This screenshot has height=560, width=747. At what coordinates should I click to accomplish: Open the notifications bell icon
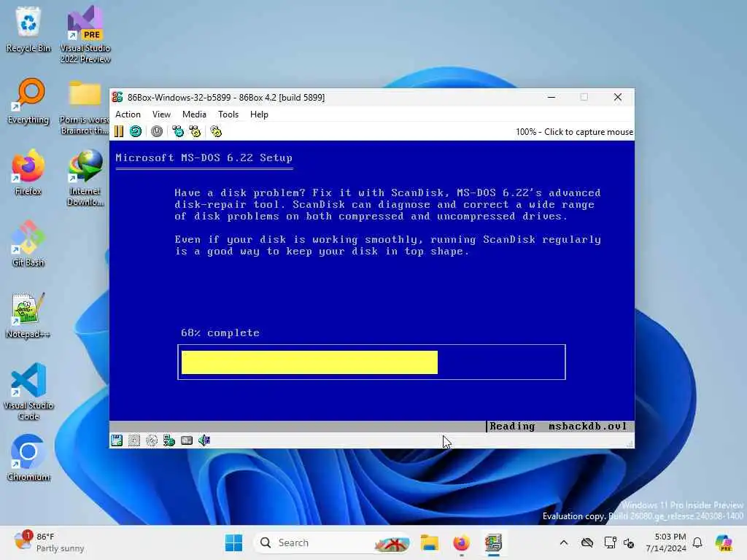pyautogui.click(x=697, y=542)
